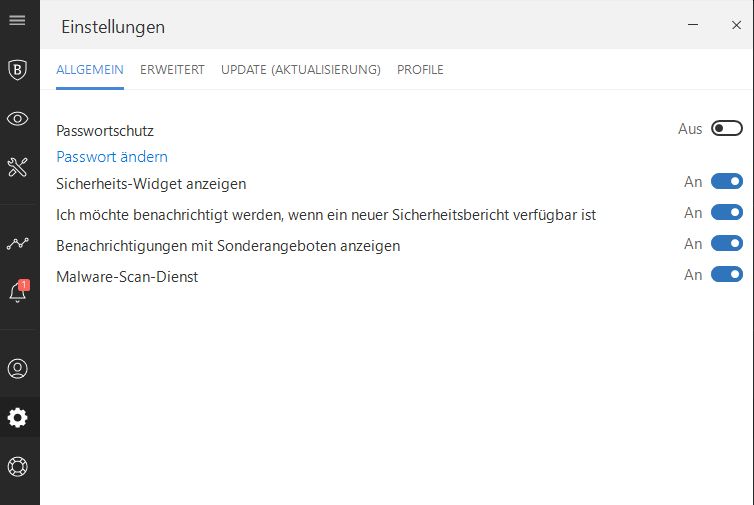Disable Benachrichtigungen mit Sonderangeboten toggle
Viewport: 754px width, 505px height.
click(727, 243)
